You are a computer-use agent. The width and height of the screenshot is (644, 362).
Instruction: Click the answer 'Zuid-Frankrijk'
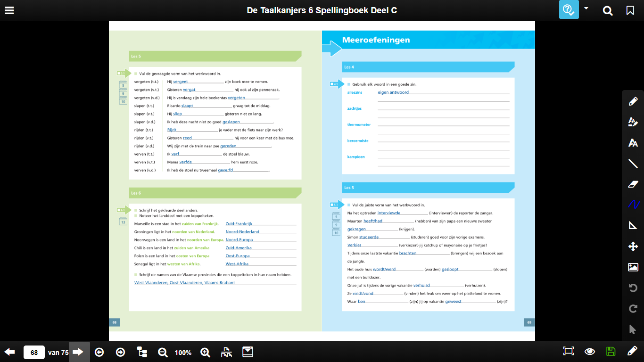click(x=239, y=224)
